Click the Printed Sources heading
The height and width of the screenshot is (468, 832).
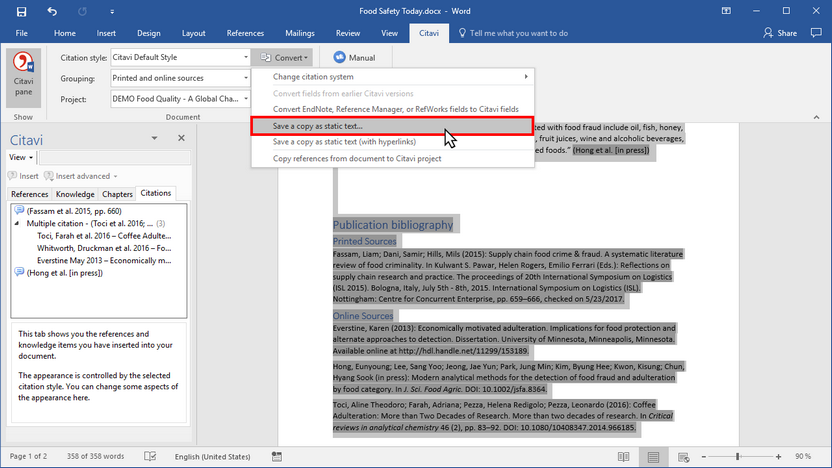[x=365, y=241]
